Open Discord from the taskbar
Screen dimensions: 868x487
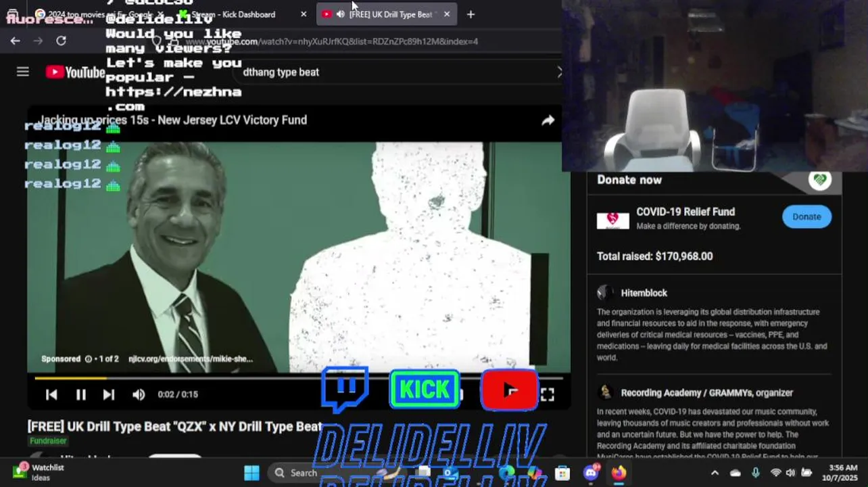(x=592, y=473)
